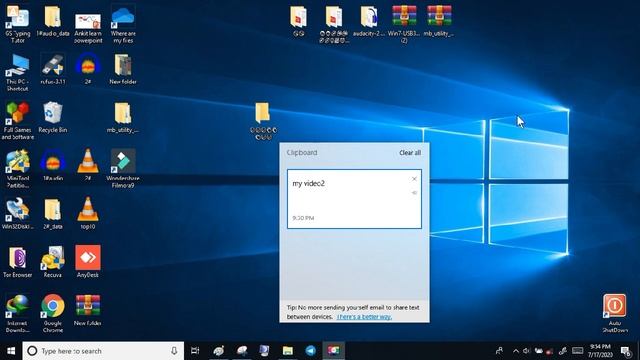Open Task View from taskbar

pyautogui.click(x=195, y=351)
